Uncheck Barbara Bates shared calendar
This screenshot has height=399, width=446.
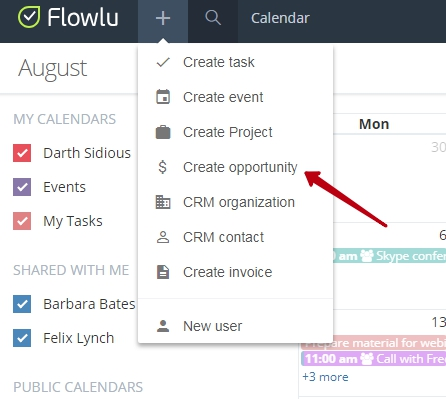point(22,304)
